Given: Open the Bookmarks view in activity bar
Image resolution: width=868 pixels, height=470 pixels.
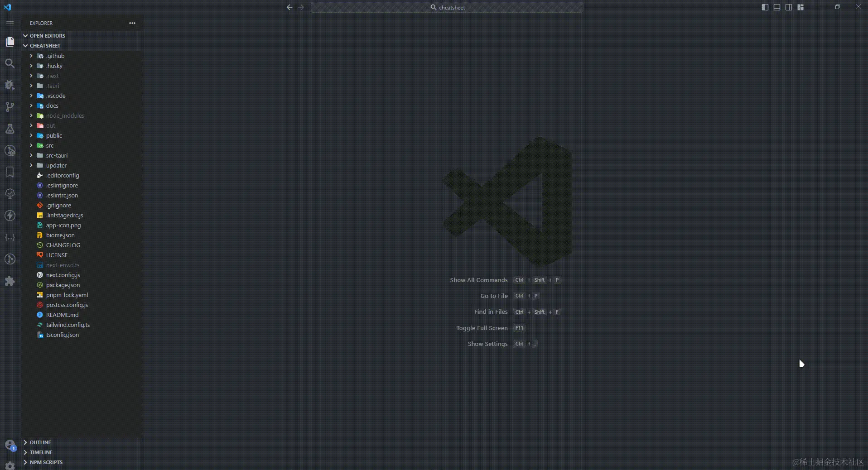Looking at the screenshot, I should point(10,172).
